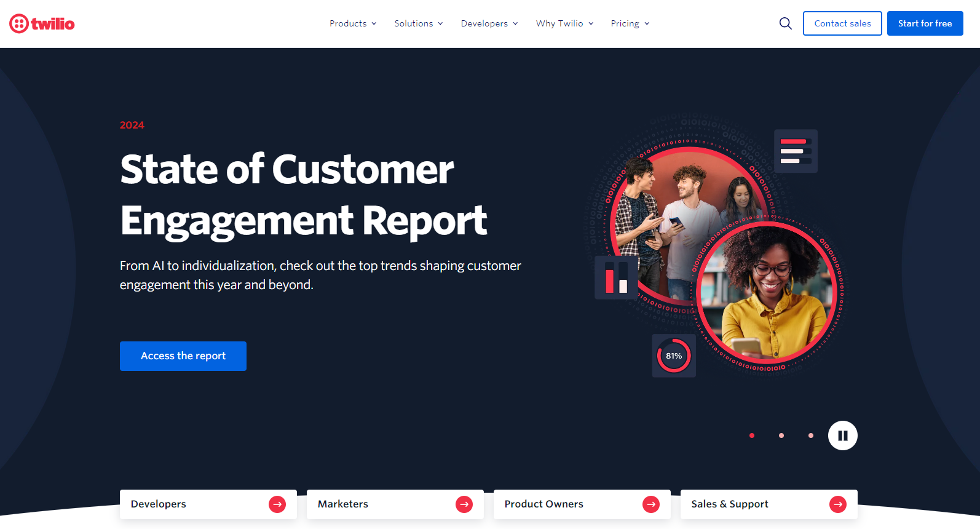Click the Twilio logo

pos(42,23)
